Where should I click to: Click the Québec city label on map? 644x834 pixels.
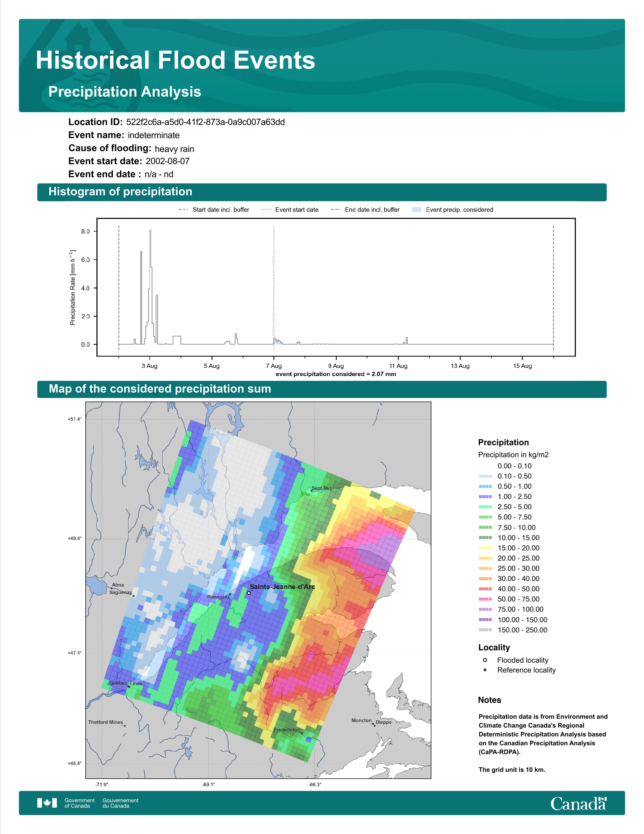click(x=118, y=683)
